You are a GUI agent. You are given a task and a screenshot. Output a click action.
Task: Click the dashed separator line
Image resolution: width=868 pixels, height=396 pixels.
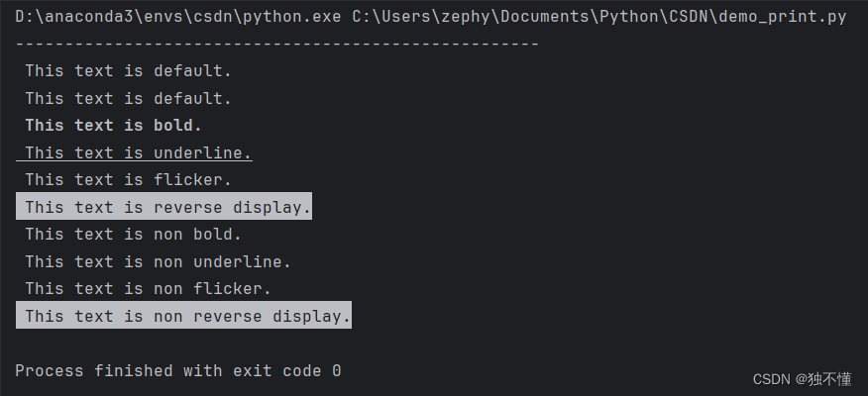point(276,45)
